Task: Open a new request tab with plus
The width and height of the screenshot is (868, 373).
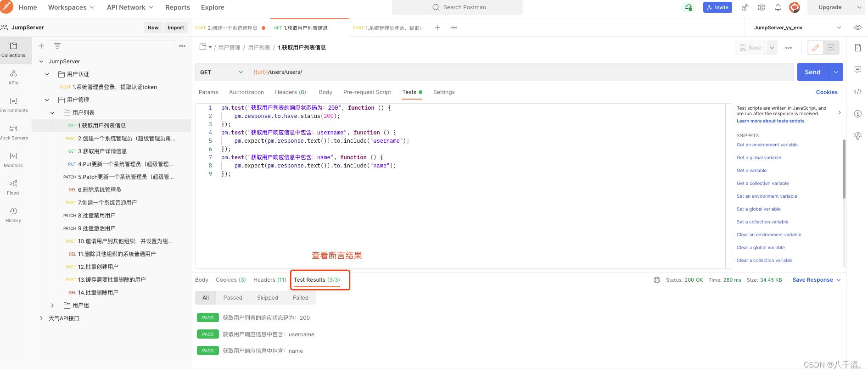Action: click(x=437, y=28)
